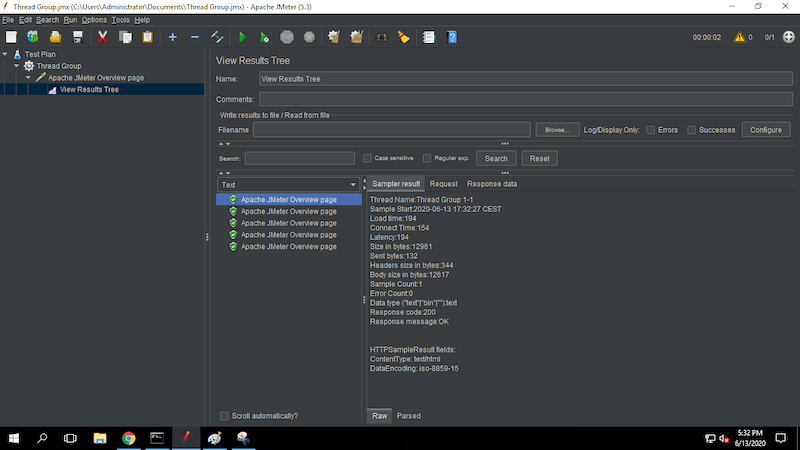Open the Search menu

(x=47, y=20)
